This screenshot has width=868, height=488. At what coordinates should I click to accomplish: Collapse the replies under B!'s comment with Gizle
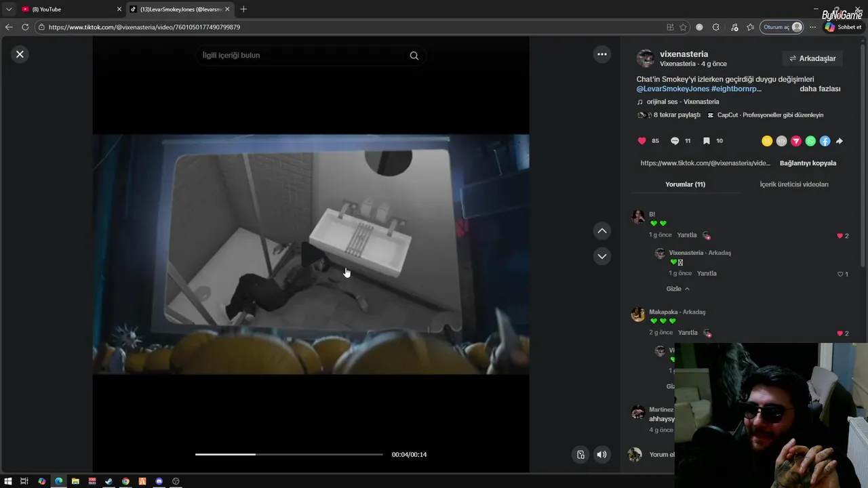pos(678,289)
